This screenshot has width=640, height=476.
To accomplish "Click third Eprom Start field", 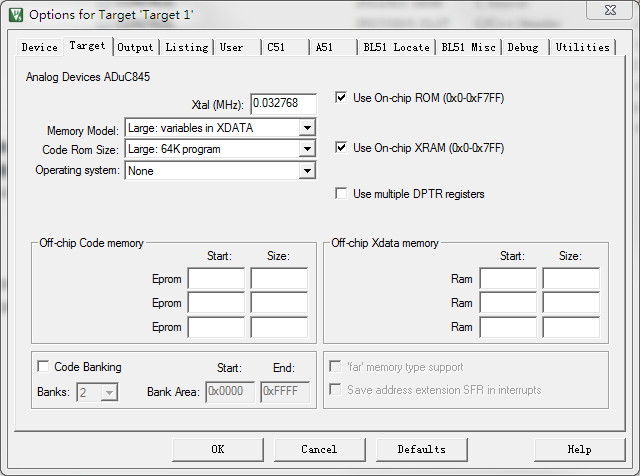I will (216, 327).
